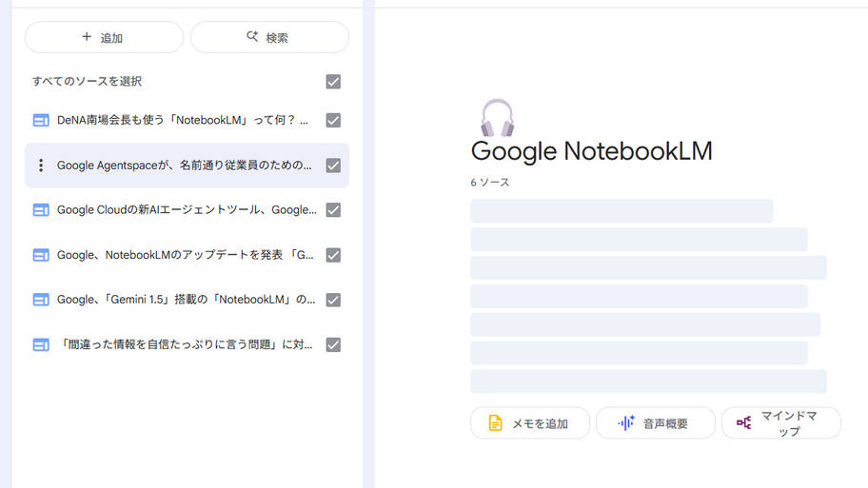This screenshot has width=868, height=488.
Task: Click the waveform icon in 音声概要
Action: pos(626,422)
